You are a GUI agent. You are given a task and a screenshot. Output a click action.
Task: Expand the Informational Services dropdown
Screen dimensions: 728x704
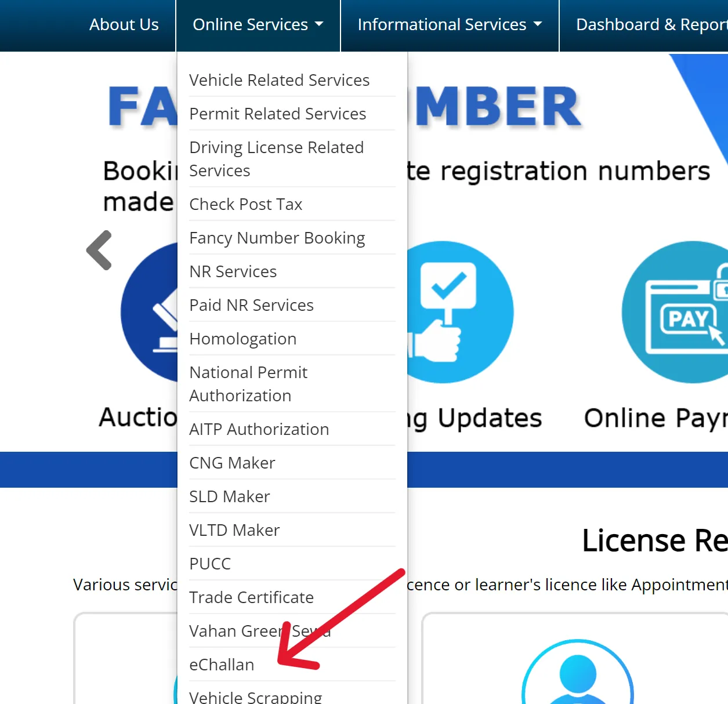[450, 25]
